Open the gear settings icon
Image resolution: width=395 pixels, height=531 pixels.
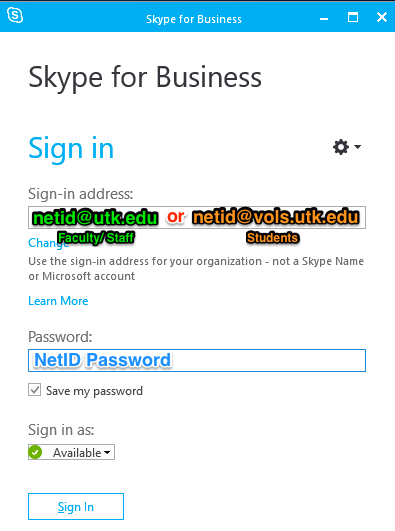pos(341,147)
